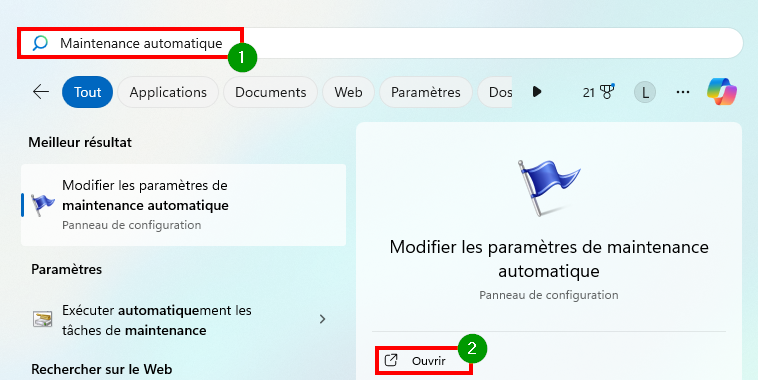Image resolution: width=758 pixels, height=380 pixels.
Task: Select "Exécuter automatiquement les tâches de maintenance" result
Action: (183, 320)
